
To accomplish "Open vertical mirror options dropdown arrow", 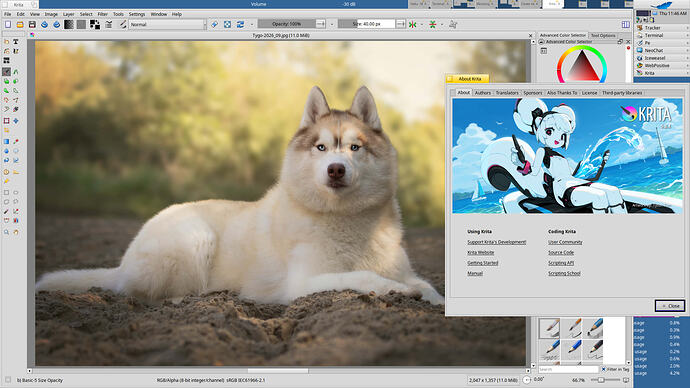I will coord(442,24).
